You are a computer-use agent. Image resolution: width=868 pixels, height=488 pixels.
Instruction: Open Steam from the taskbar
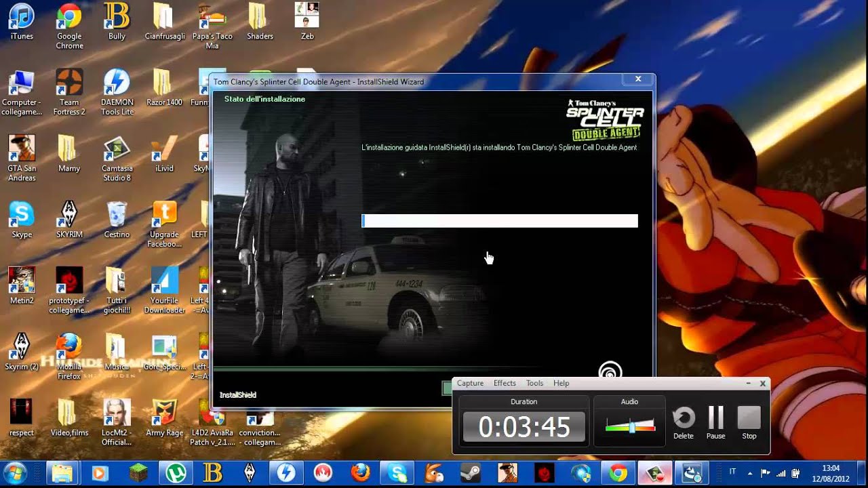pos(470,472)
